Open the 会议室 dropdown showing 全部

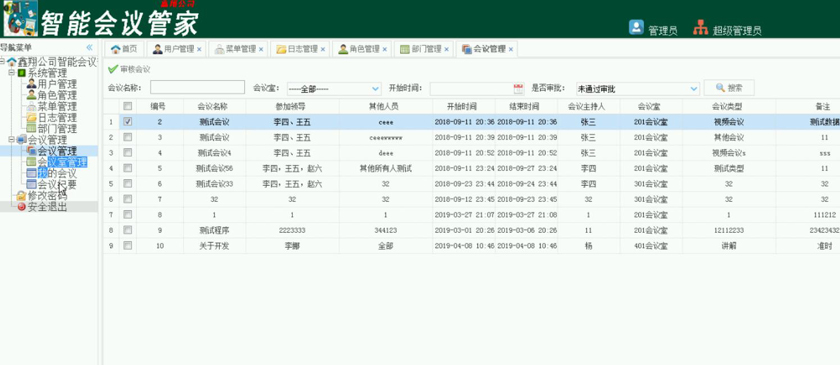[x=334, y=88]
